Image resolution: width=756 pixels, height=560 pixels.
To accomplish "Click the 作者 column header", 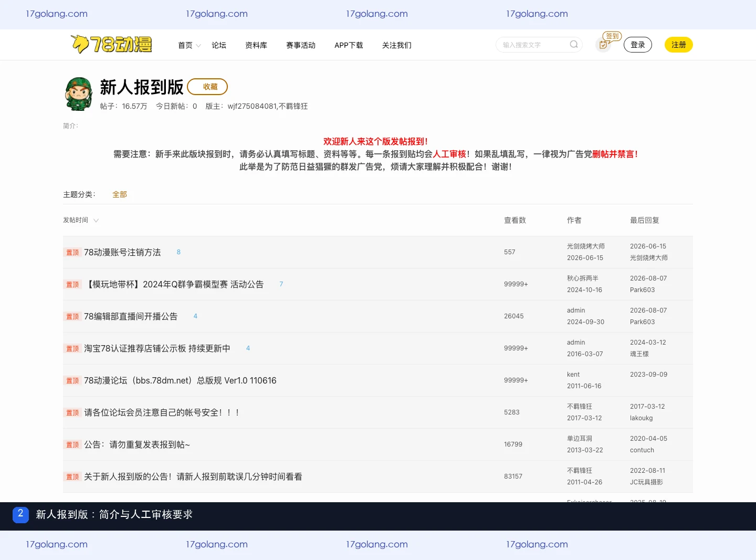I will pos(574,220).
